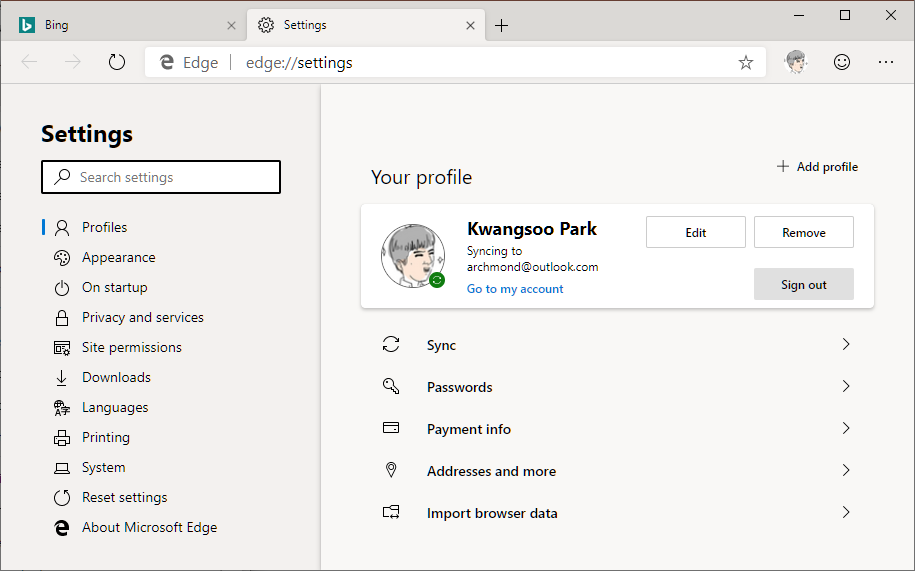Click the Printing printer icon
915x571 pixels.
(62, 437)
